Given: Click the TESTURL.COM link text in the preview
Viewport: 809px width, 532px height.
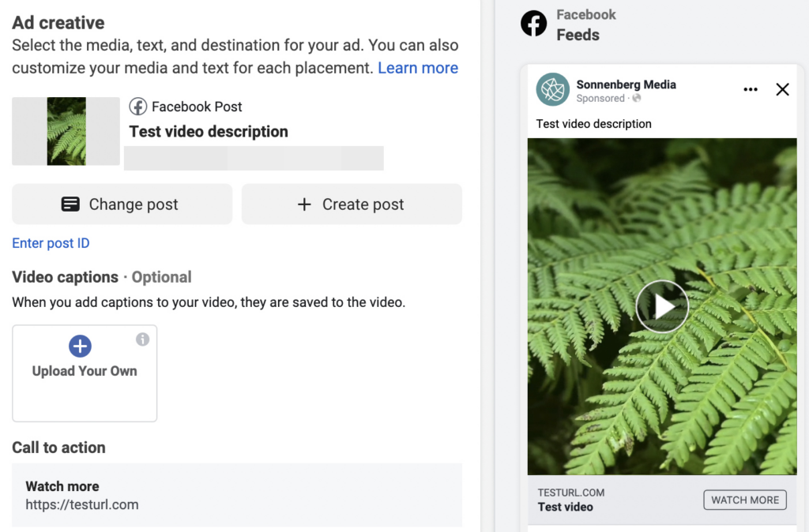Looking at the screenshot, I should pyautogui.click(x=572, y=492).
